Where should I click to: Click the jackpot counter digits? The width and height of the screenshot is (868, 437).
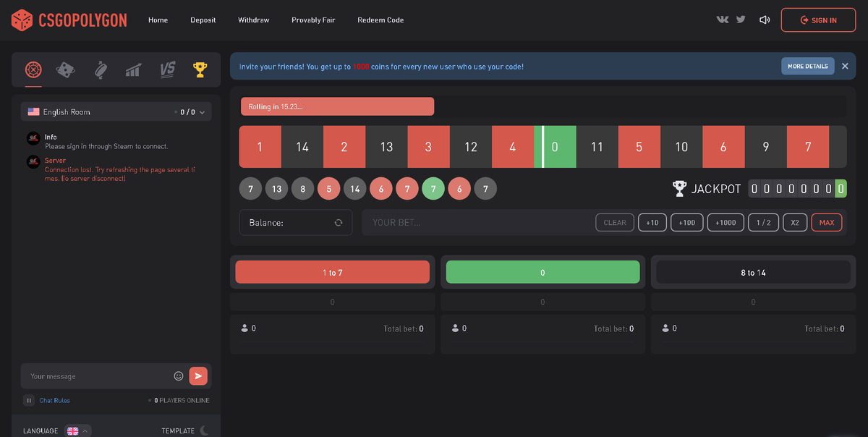pos(797,189)
